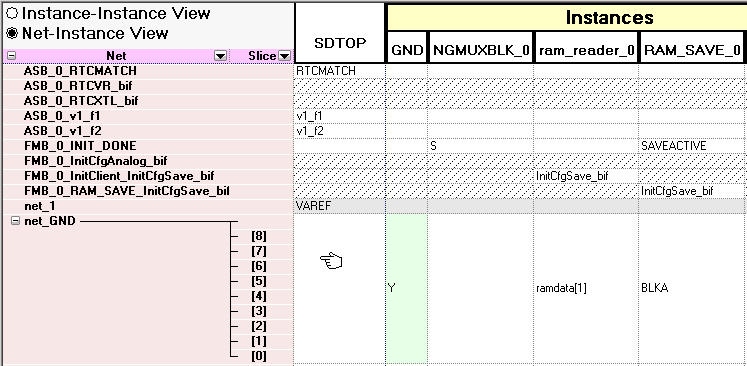Collapse the net_GND tree node
Viewport: 747px width, 366px height.
pyautogui.click(x=16, y=221)
